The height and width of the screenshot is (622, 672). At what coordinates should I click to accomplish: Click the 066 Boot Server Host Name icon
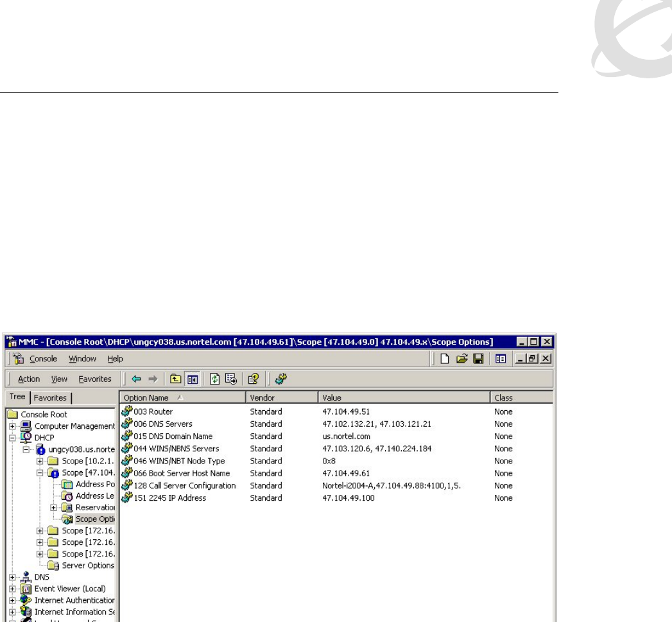point(127,473)
